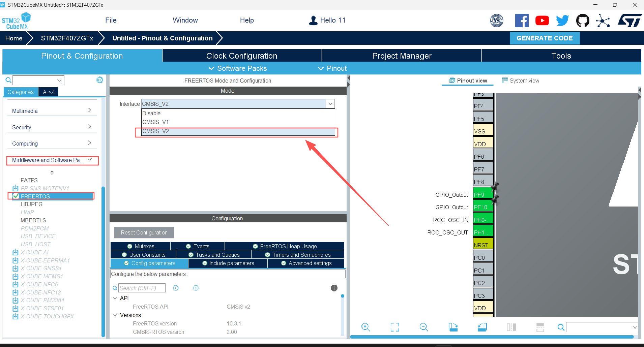644x347 pixels.
Task: Click the ST logo in the header
Action: point(630,21)
